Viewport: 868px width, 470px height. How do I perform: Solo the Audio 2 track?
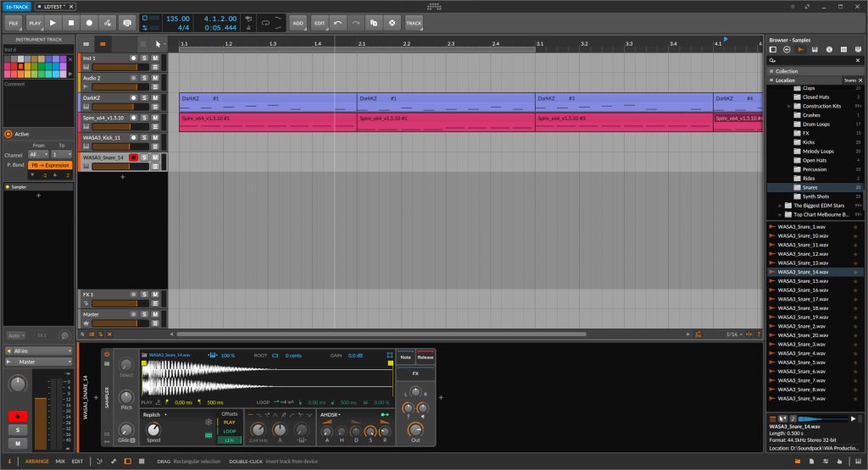[144, 78]
